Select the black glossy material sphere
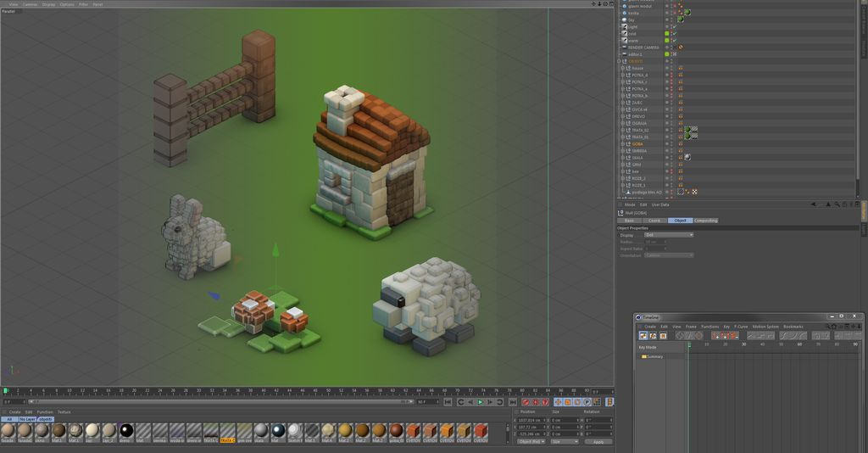The image size is (868, 453). 125,430
